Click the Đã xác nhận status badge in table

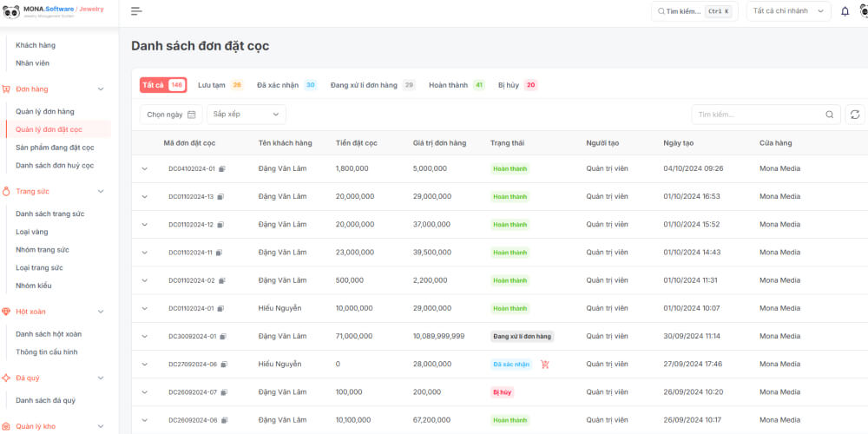511,365
